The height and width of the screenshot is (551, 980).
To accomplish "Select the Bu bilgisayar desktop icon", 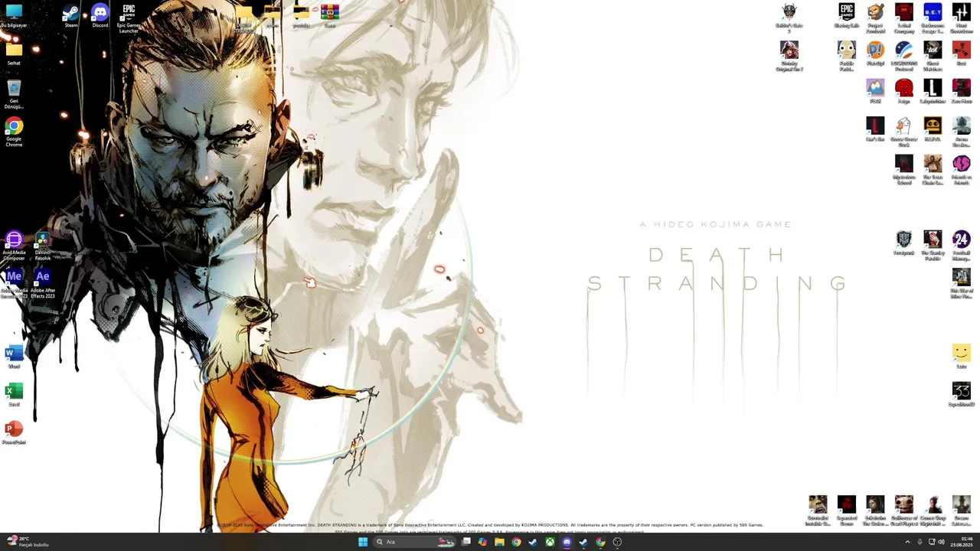I will click(14, 15).
